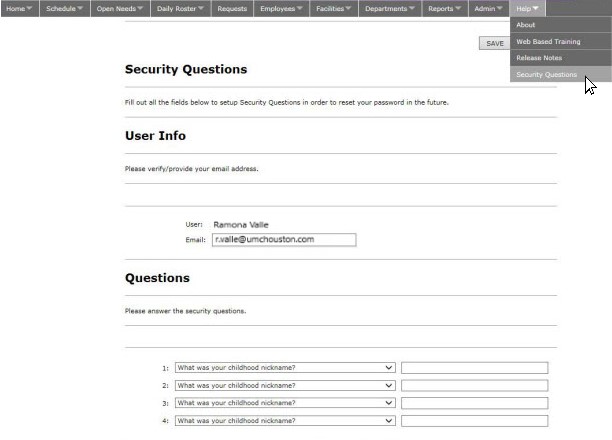Open the Daily Roster menu

180,8
